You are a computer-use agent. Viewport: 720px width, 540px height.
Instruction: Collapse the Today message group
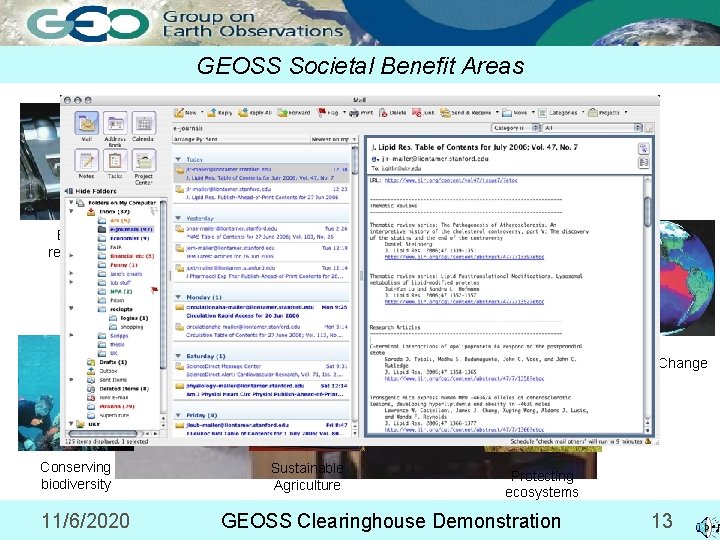(178, 159)
